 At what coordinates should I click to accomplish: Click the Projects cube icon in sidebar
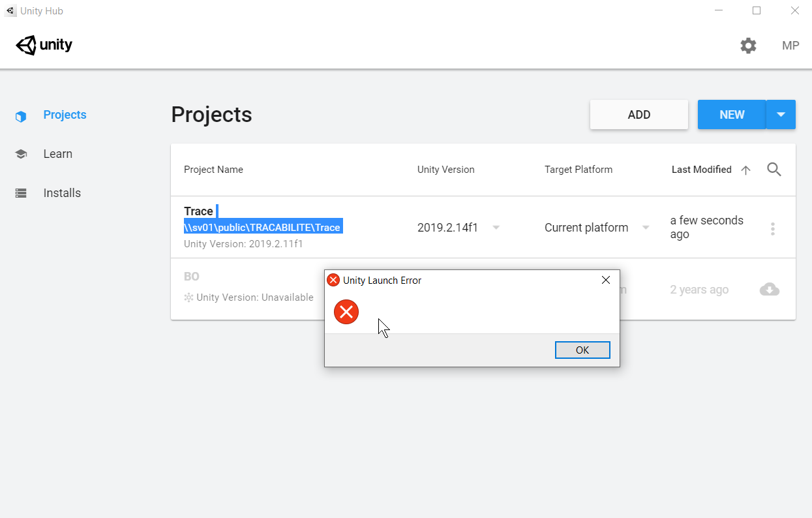click(x=21, y=117)
